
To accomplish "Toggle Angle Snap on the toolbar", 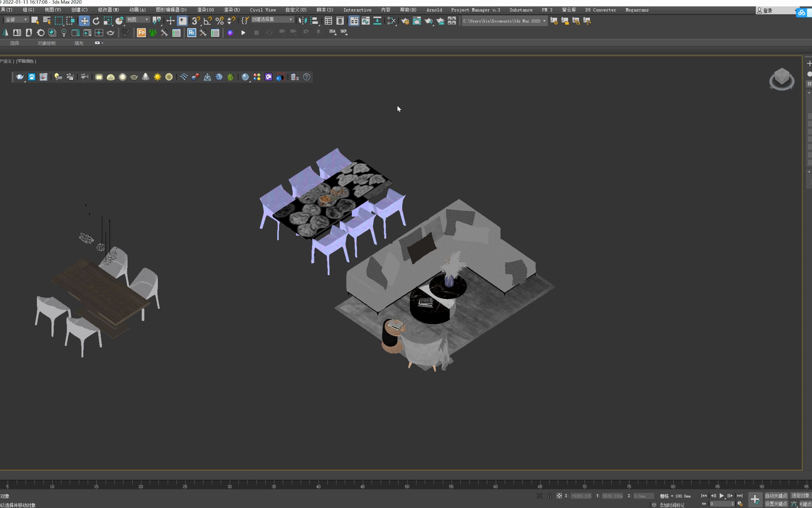I will point(208,21).
